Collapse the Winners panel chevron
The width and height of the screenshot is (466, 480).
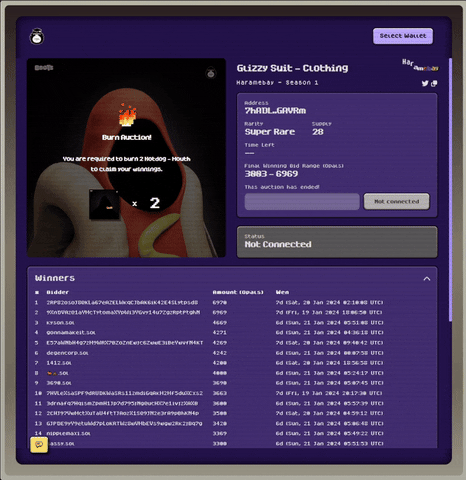tap(427, 279)
